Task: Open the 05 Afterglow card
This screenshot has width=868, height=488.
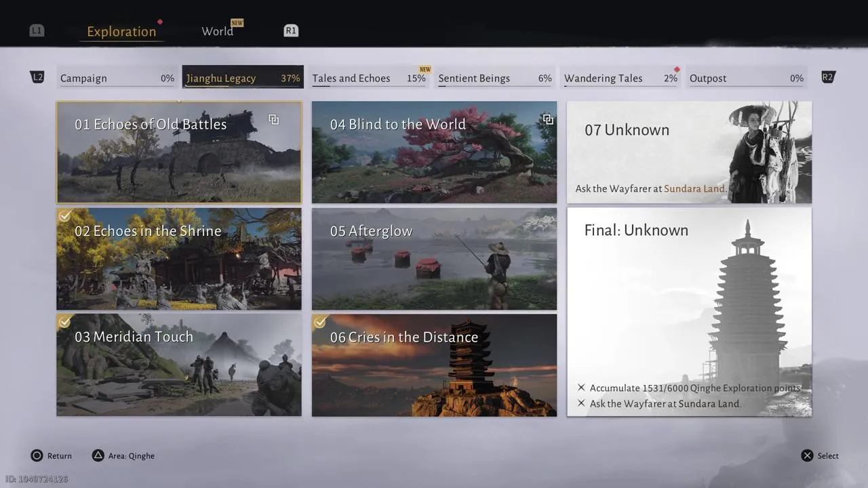Action: pos(434,259)
